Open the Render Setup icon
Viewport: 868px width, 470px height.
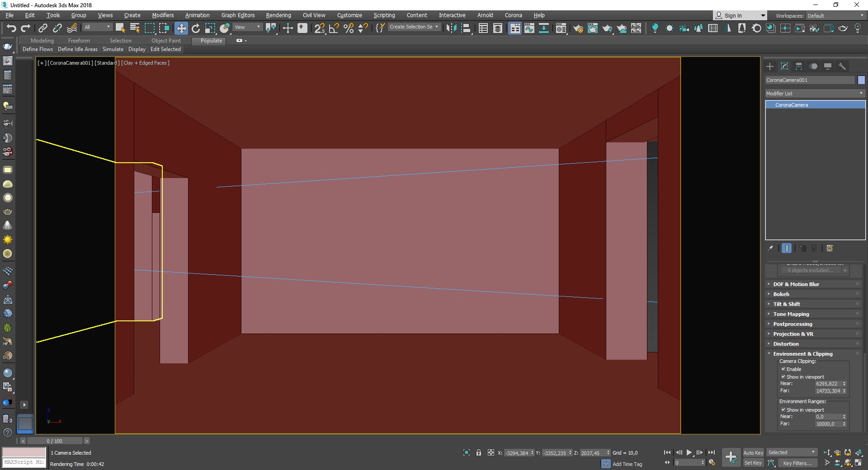click(x=578, y=28)
